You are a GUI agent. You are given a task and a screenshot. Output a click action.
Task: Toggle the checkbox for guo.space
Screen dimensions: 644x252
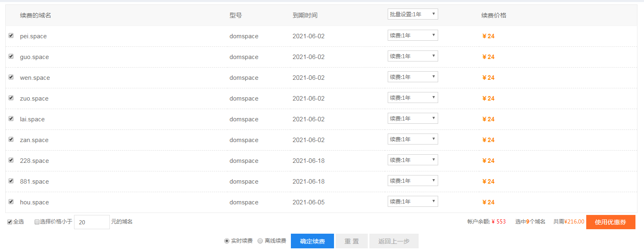[11, 57]
